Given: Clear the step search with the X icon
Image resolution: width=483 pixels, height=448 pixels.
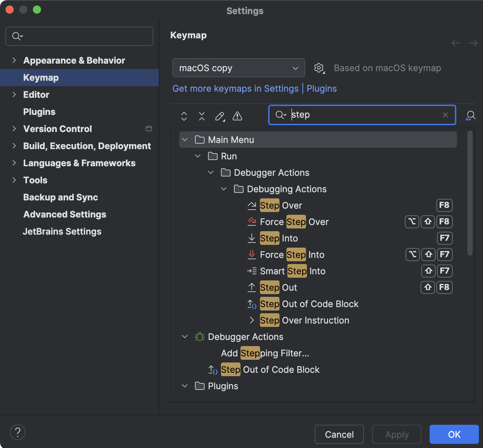Looking at the screenshot, I should [x=445, y=115].
